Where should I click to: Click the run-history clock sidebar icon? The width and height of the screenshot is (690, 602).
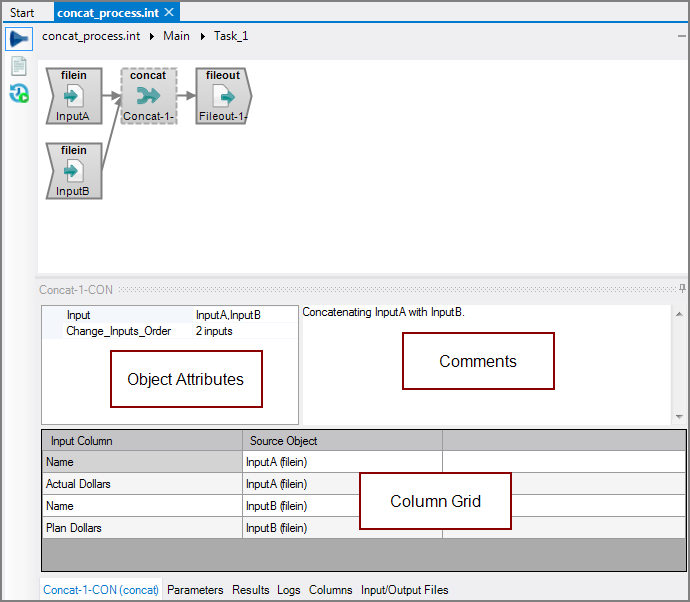click(x=19, y=94)
